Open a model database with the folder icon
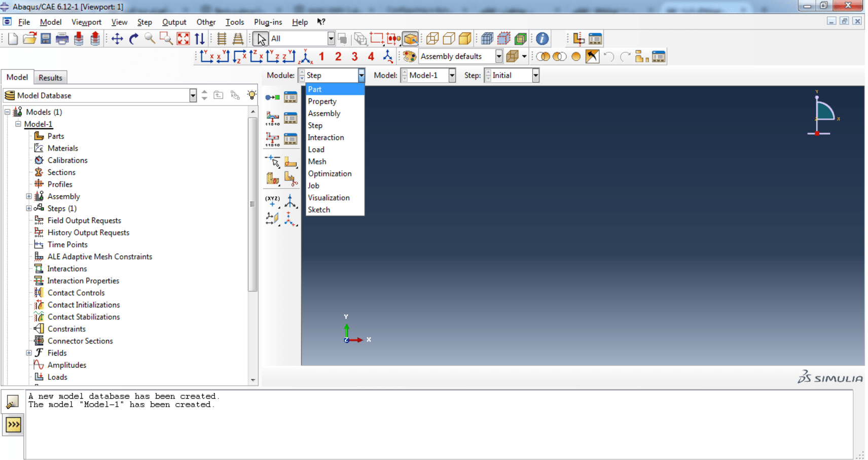868x460 pixels. [29, 39]
